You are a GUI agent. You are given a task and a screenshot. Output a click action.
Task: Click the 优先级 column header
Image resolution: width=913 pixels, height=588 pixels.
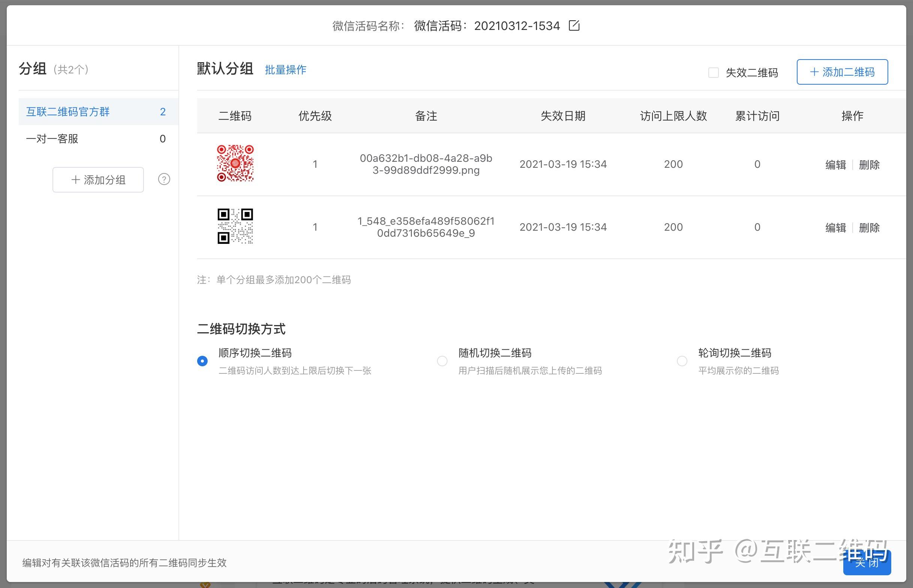(315, 116)
